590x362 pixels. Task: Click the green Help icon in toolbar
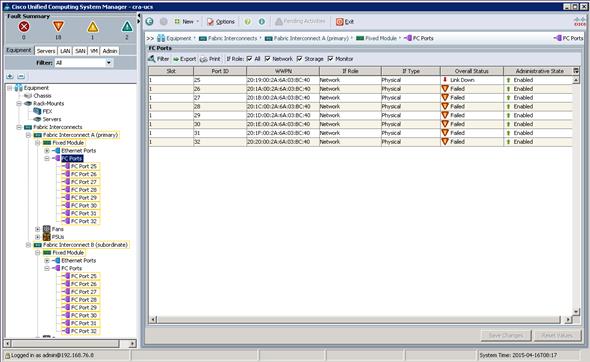click(248, 21)
